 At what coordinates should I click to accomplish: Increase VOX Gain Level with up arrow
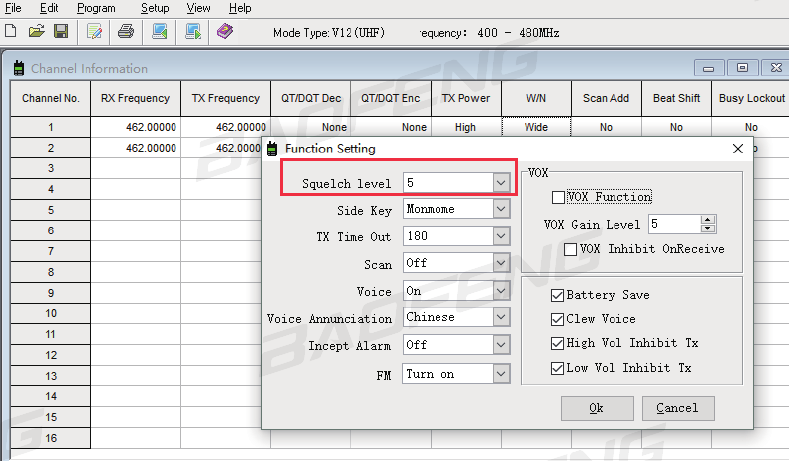click(708, 220)
